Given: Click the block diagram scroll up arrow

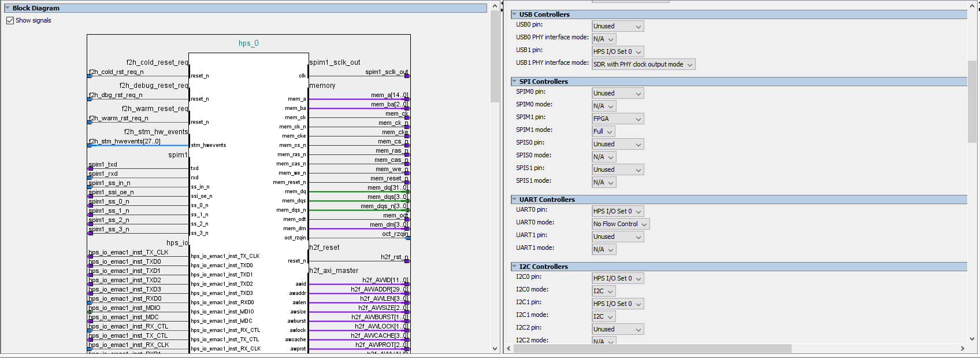Looking at the screenshot, I should pos(495,6).
